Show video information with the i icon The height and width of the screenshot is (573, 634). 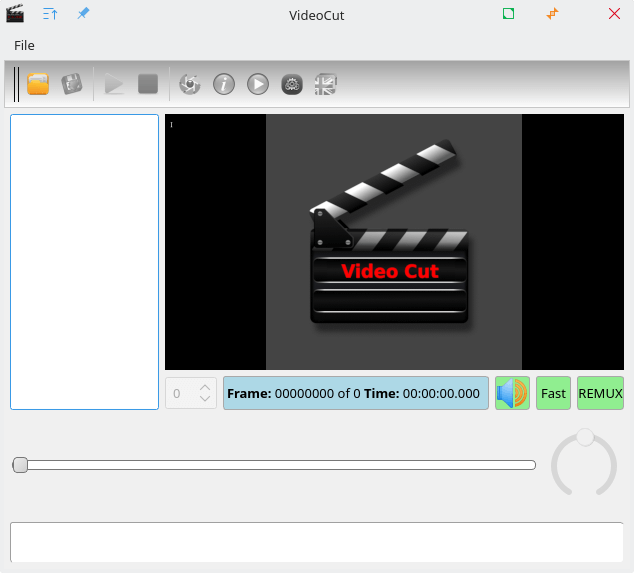click(224, 84)
